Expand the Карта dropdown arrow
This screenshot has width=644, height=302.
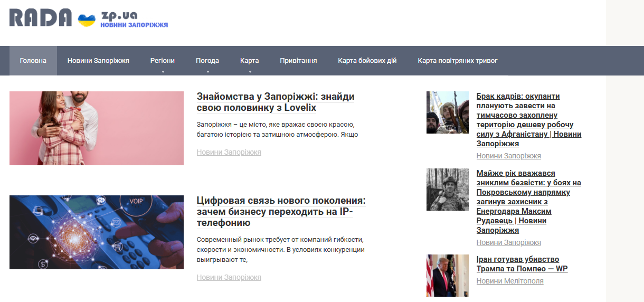[x=250, y=71]
